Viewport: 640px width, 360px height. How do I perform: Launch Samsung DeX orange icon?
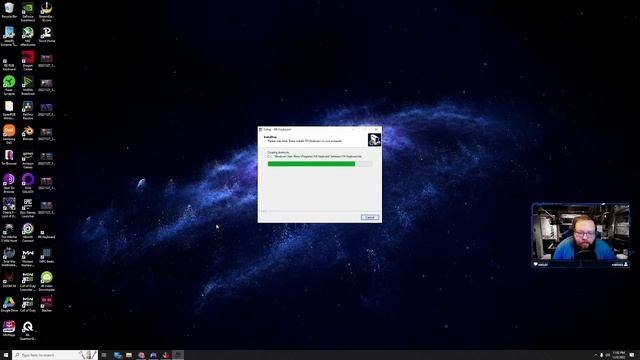click(x=9, y=134)
